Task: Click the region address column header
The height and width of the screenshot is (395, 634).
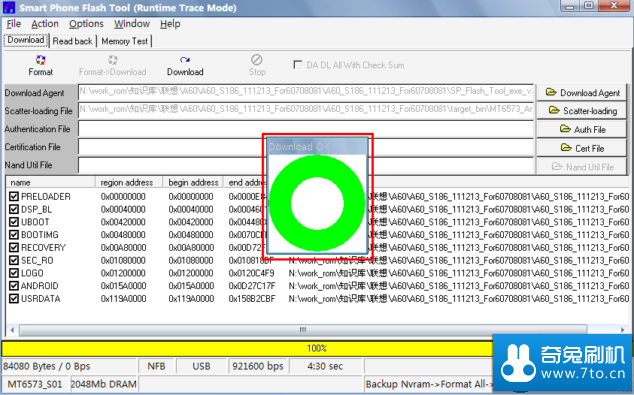Action: (129, 182)
